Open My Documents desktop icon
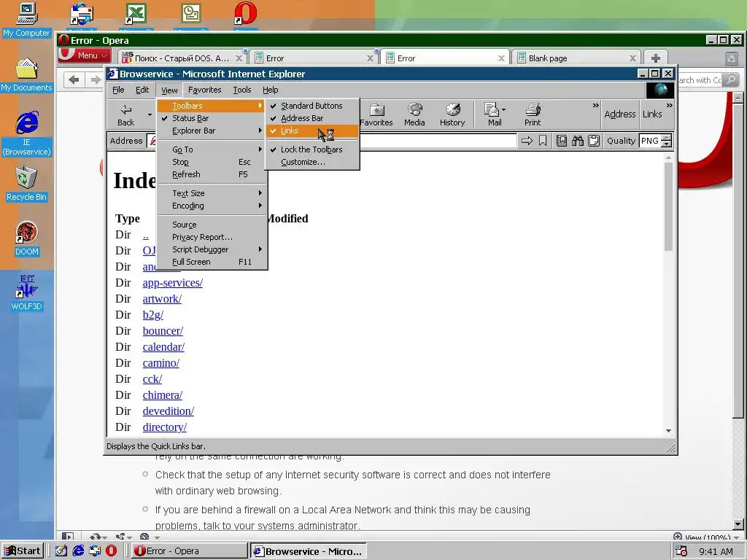The image size is (747, 560). 27,75
